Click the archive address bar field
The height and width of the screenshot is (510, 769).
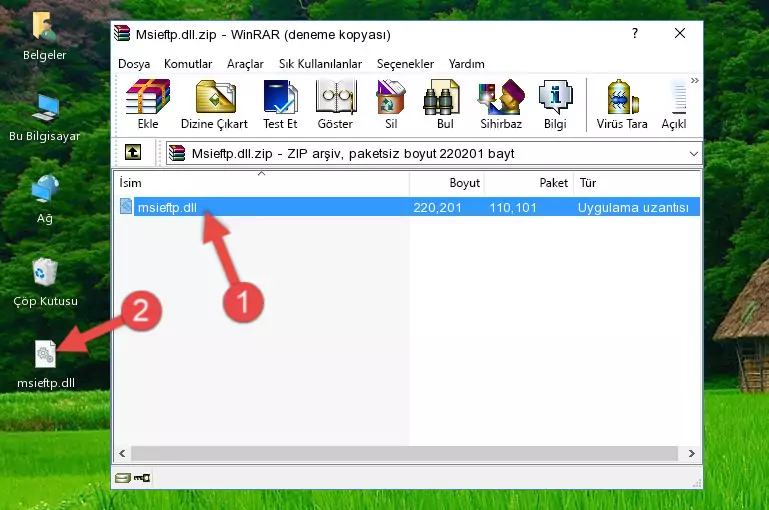(434, 153)
